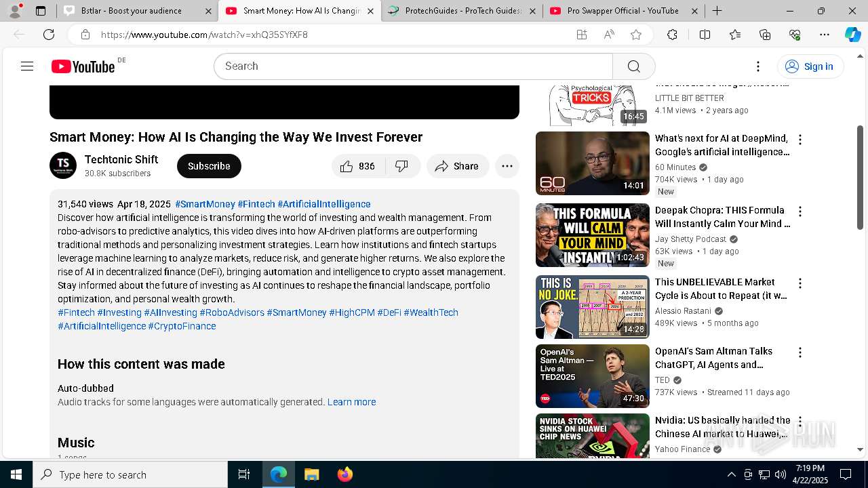
Task: Click taskbar search box
Action: [x=130, y=474]
